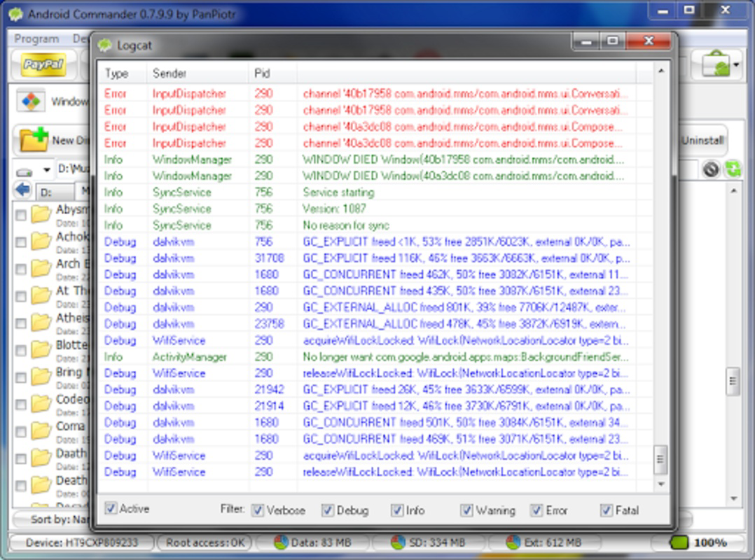Open the dropdown arrow beside shopping bag
Image resolution: width=755 pixels, height=560 pixels.
click(737, 64)
